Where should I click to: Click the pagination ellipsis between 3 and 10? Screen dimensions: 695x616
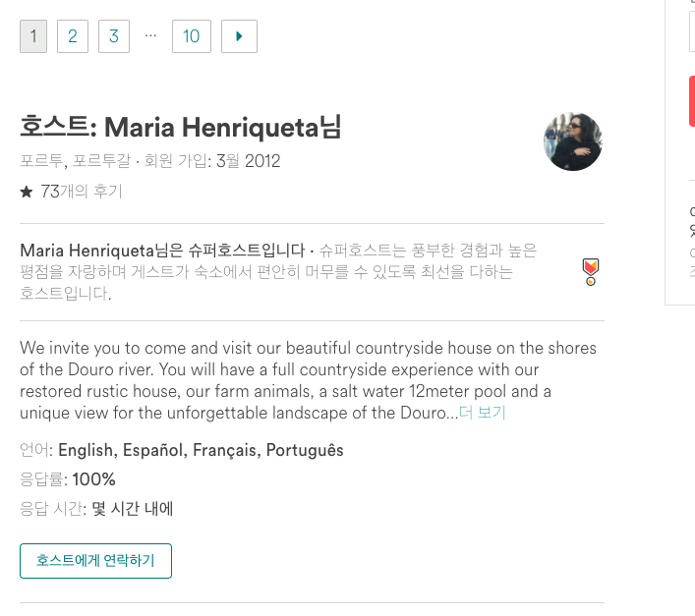tap(150, 35)
